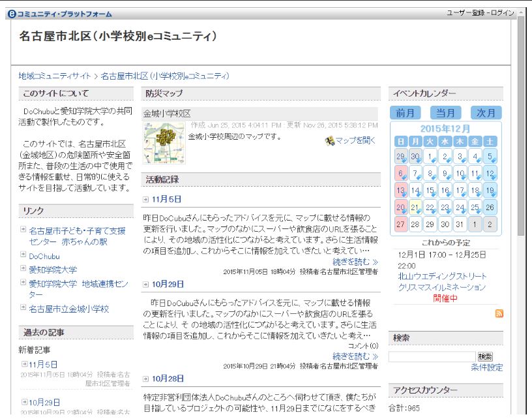Expand the 10月28日 activity entry icon
532x419 pixels.
[146, 379]
